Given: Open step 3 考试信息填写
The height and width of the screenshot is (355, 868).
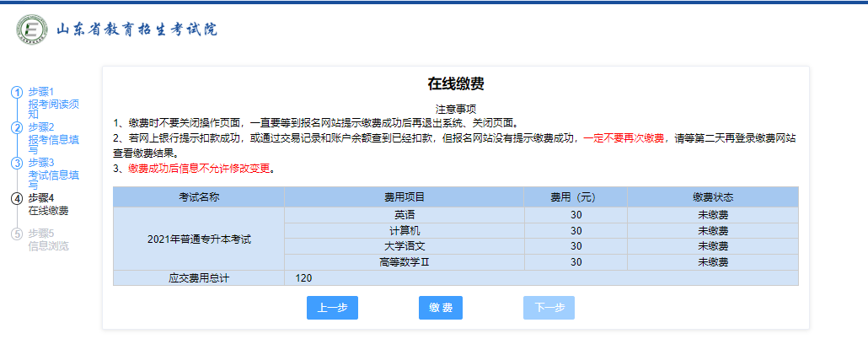Looking at the screenshot, I should pos(53,175).
